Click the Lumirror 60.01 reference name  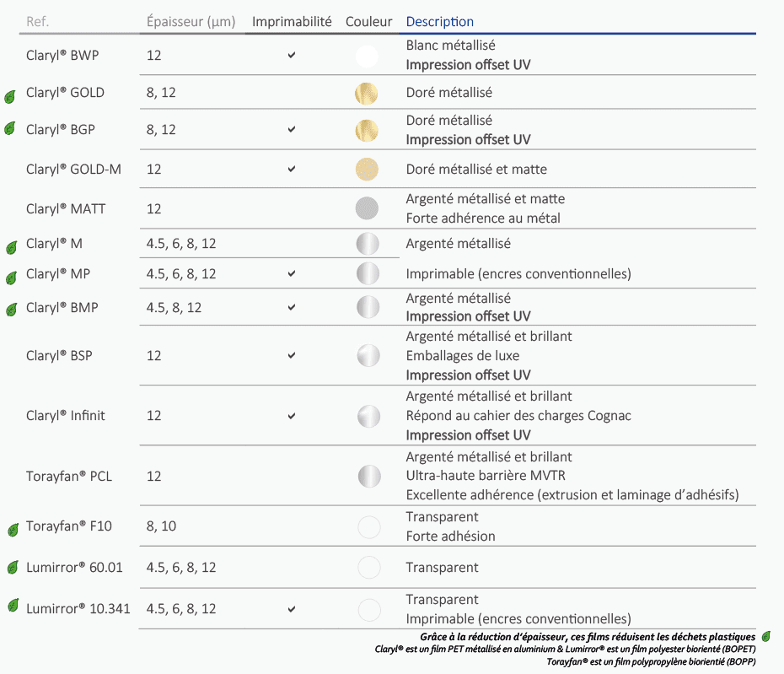pos(74,568)
